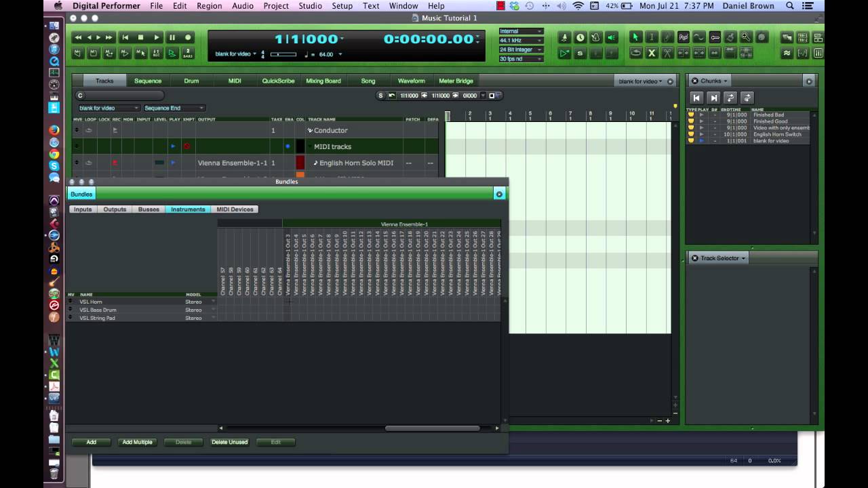Select the I-Beam tool
This screenshot has height=488, width=868.
coord(651,37)
